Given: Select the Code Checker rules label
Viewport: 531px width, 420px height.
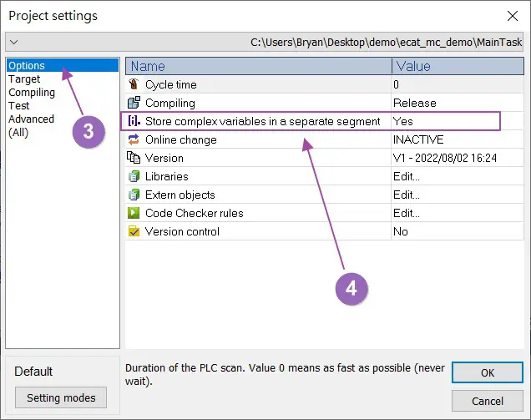Looking at the screenshot, I should (x=195, y=213).
